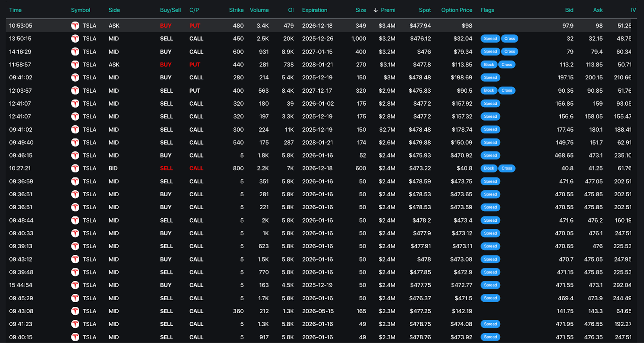Sort by the Strike column header
Viewport: 644px width, 343px height.
pyautogui.click(x=236, y=10)
